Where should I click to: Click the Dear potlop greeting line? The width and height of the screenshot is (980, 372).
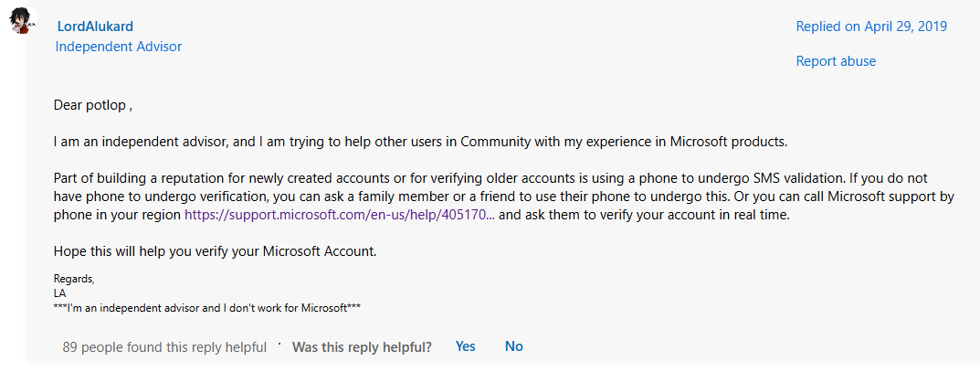coord(93,105)
